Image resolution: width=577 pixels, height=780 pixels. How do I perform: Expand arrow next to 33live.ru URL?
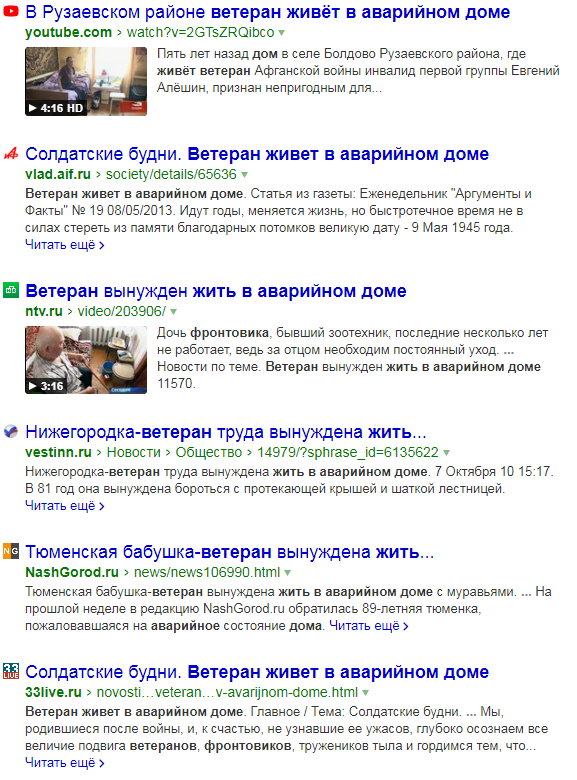[x=366, y=693]
